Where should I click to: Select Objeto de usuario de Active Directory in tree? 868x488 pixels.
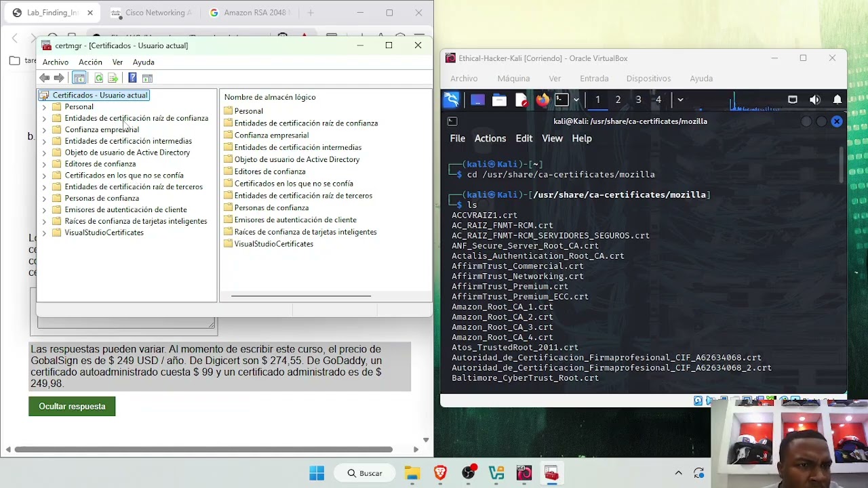tap(127, 152)
